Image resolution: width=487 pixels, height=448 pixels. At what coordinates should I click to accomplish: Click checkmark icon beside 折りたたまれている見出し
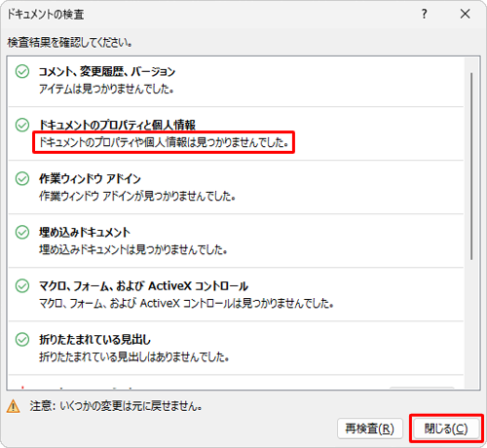22,339
